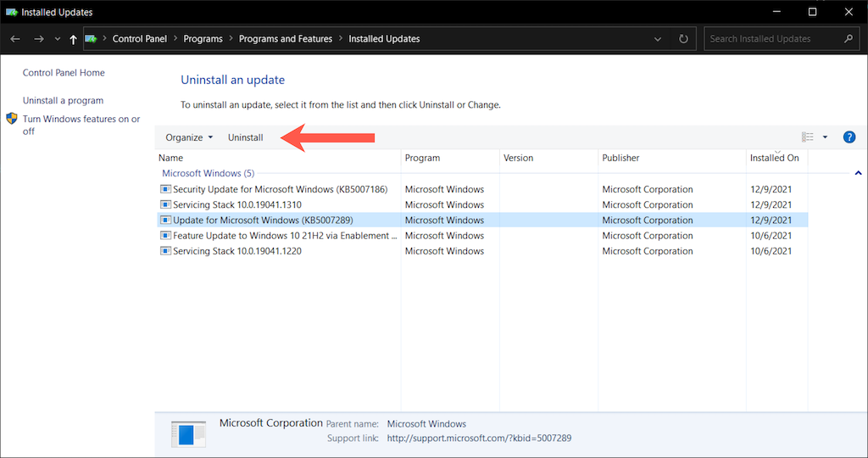Open the Organize dropdown menu
This screenshot has height=458, width=868.
pyautogui.click(x=189, y=137)
